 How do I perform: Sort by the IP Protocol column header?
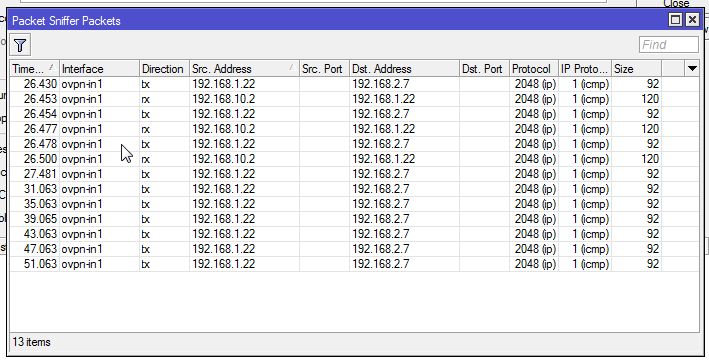pos(585,69)
